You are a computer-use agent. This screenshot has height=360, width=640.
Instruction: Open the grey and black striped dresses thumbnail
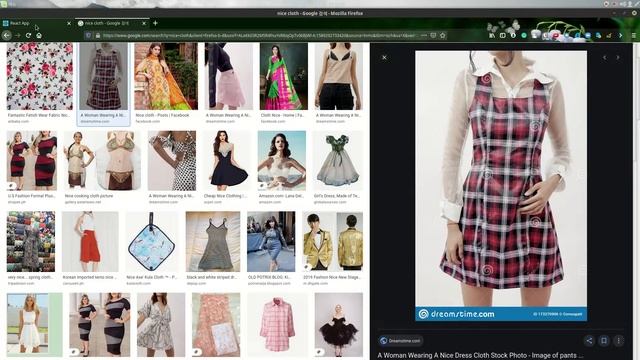[x=100, y=325]
